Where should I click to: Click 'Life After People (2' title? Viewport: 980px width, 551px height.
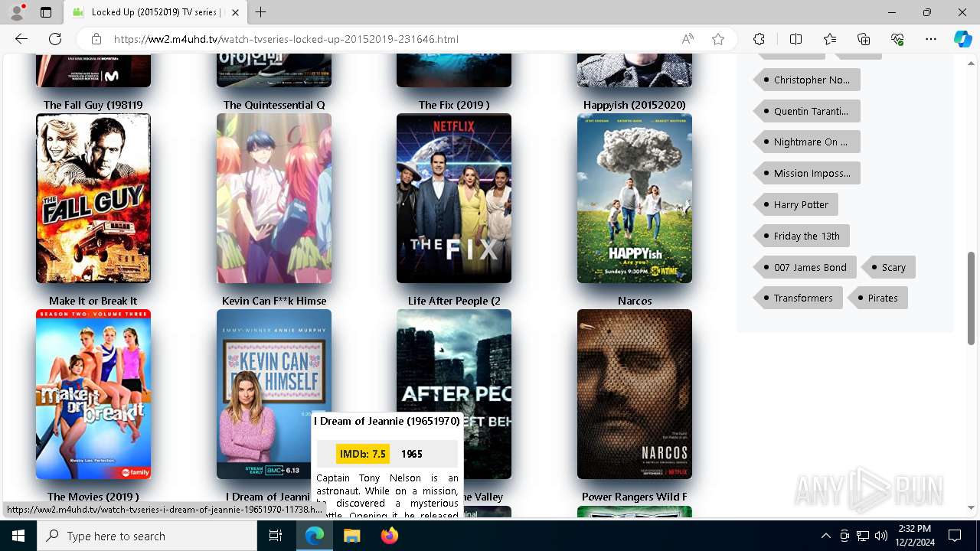point(454,301)
